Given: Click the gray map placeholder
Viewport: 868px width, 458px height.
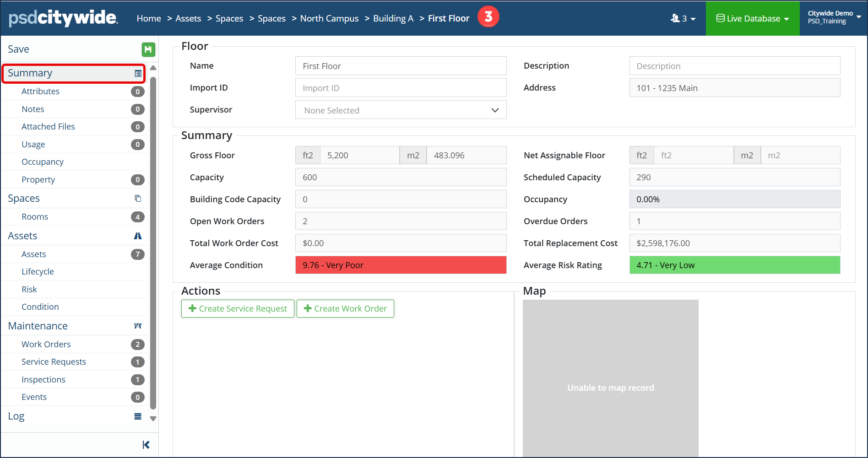Looking at the screenshot, I should click(x=611, y=378).
